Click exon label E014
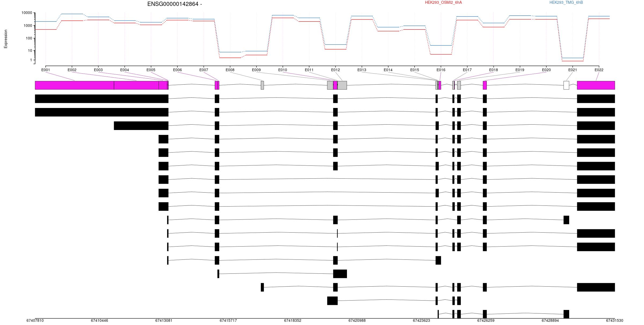 (388, 70)
